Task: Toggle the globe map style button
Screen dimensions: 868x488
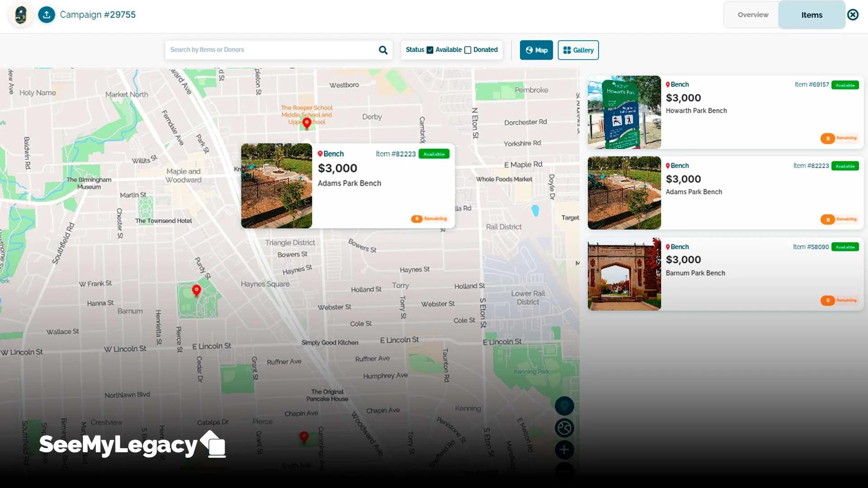Action: 564,428
